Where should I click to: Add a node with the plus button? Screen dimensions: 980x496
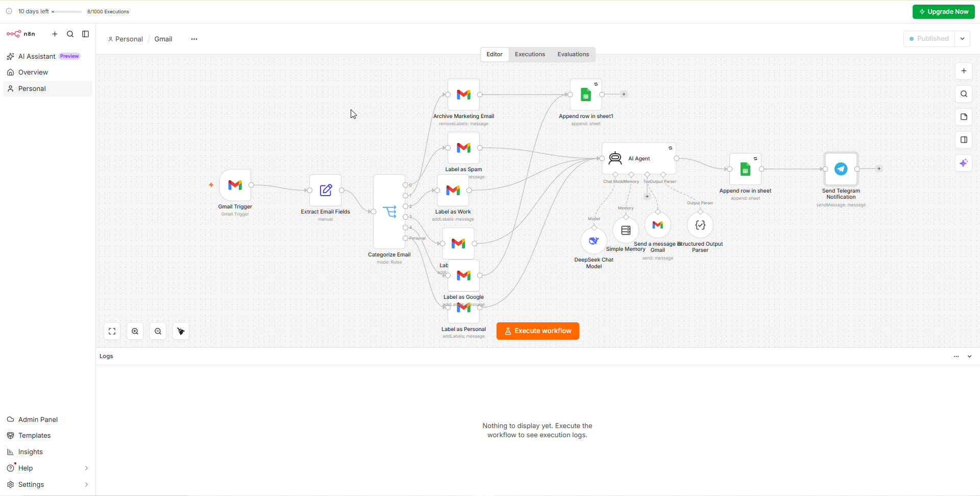[x=964, y=71]
